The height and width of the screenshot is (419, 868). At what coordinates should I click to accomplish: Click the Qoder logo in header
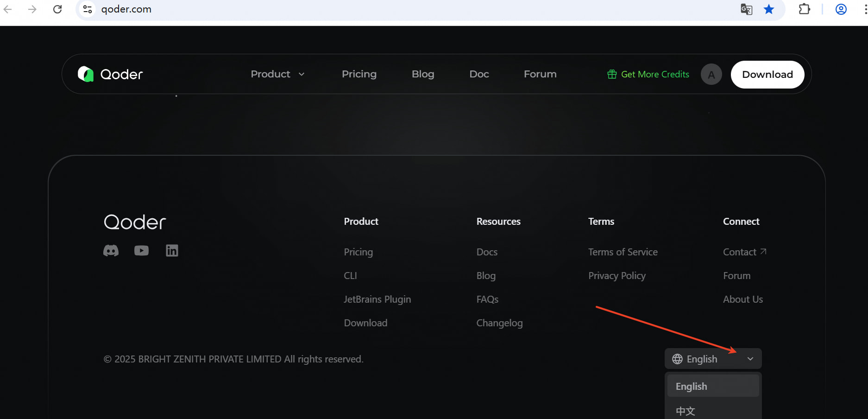click(110, 74)
